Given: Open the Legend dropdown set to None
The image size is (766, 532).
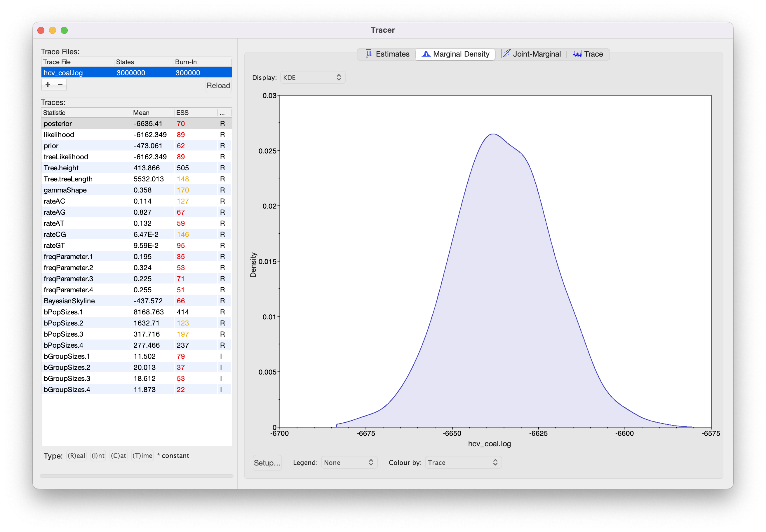Looking at the screenshot, I should [x=349, y=463].
